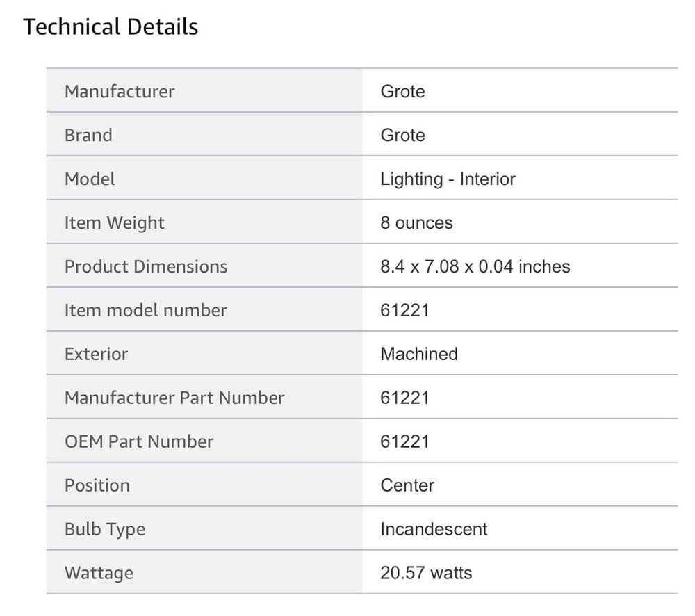Screen dimensions: 695x616
Task: Select the Grote brand value
Action: (402, 135)
